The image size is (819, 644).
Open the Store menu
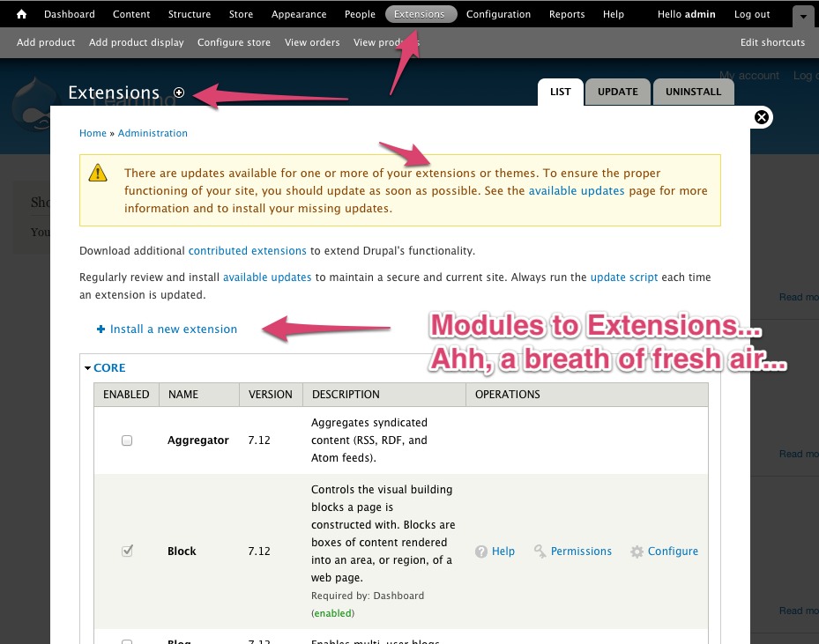[241, 14]
